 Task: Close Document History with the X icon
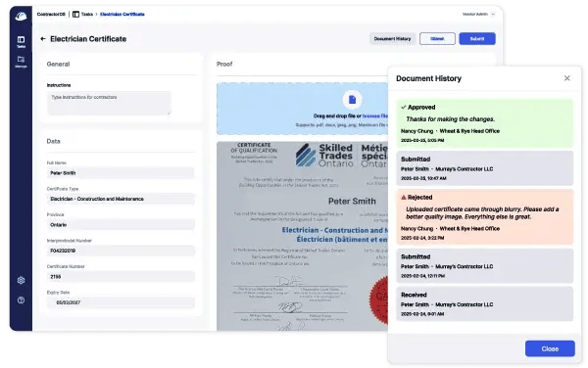566,78
